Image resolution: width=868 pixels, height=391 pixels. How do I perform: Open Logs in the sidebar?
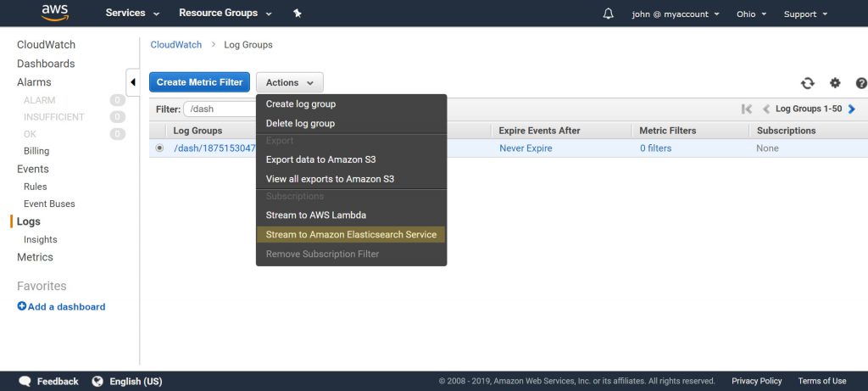28,221
